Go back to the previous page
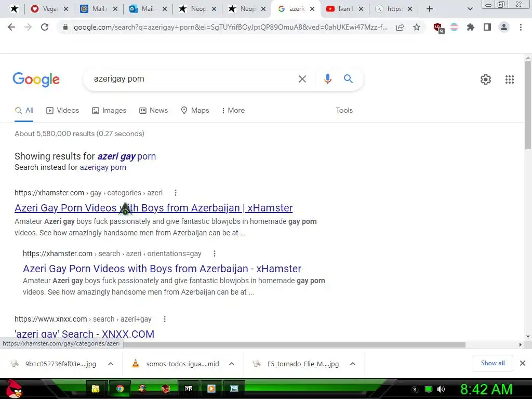The width and height of the screenshot is (532, 399). tap(11, 27)
